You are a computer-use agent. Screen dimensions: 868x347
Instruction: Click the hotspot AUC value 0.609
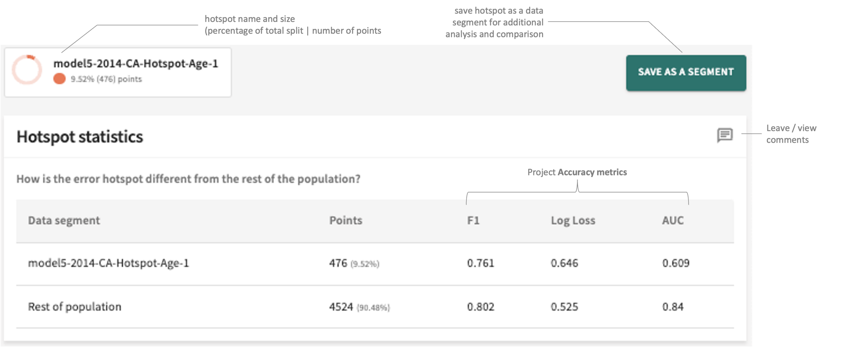(x=676, y=263)
